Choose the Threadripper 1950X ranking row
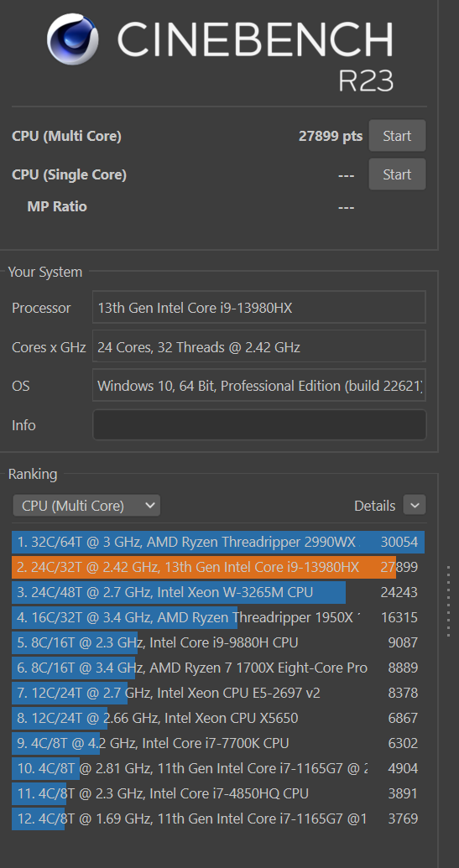Image resolution: width=459 pixels, height=868 pixels. click(218, 617)
